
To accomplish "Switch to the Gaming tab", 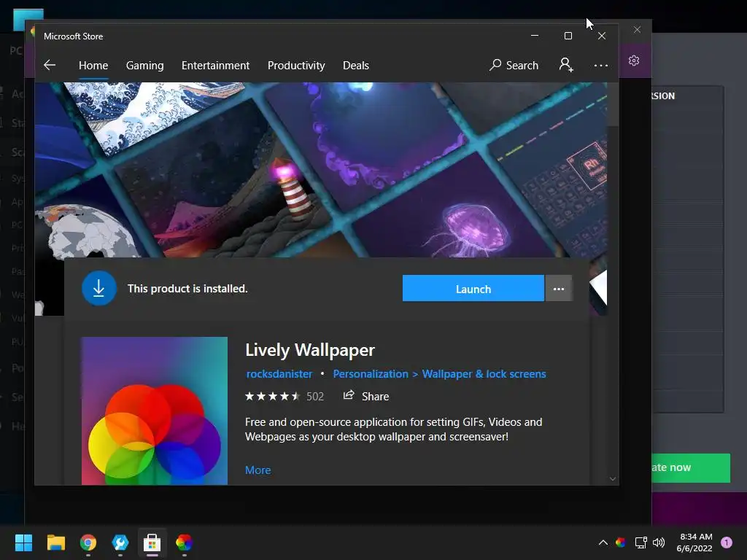I will [x=145, y=65].
